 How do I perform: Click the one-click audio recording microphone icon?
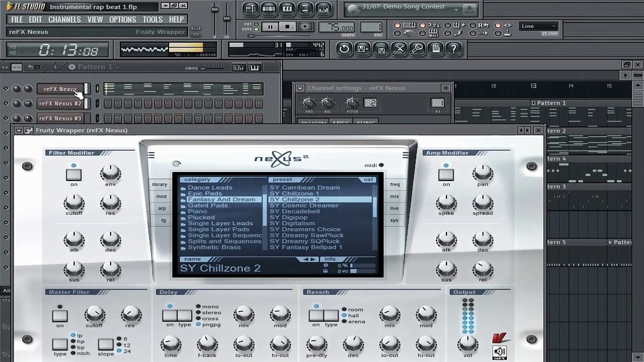pyautogui.click(x=417, y=49)
